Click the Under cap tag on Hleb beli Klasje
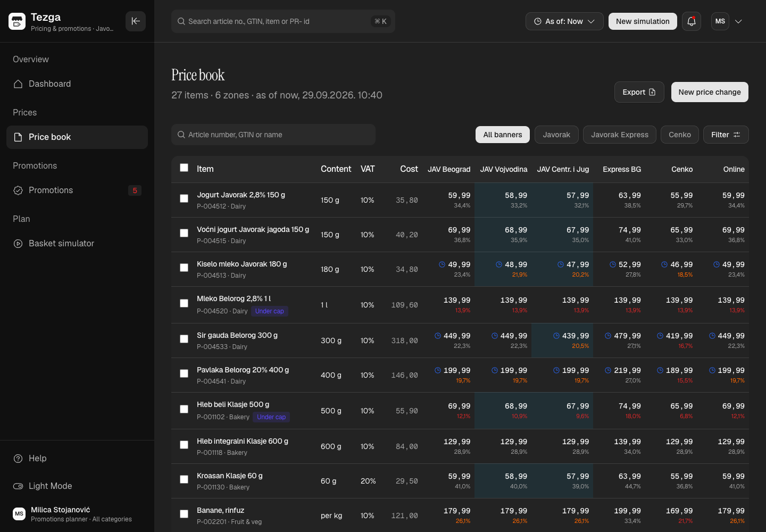This screenshot has height=532, width=766. click(x=271, y=417)
